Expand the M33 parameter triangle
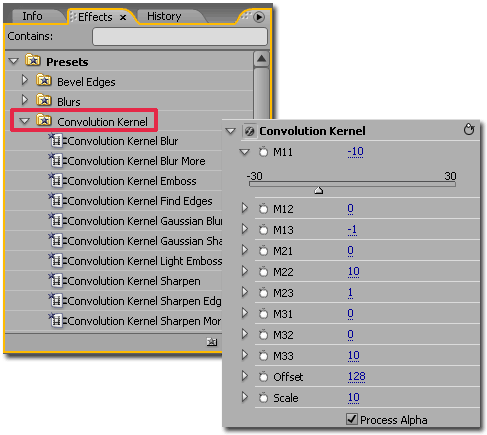The width and height of the screenshot is (487, 435). (x=245, y=355)
